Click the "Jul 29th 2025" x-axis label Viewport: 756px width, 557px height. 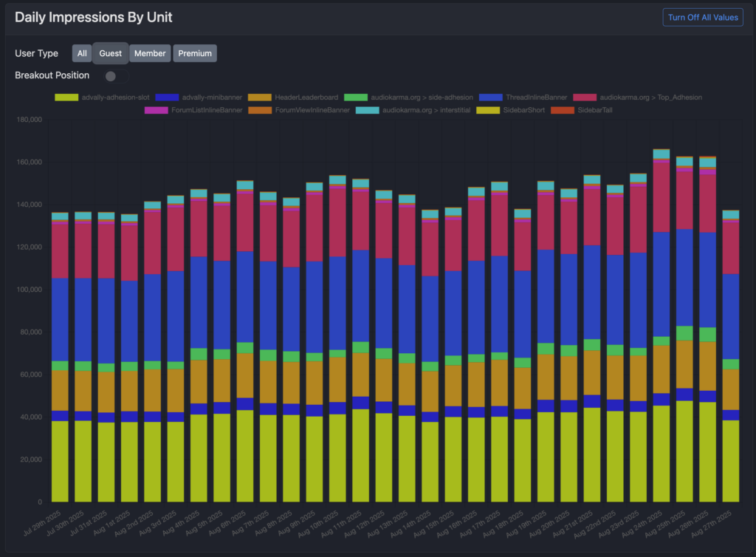(x=42, y=523)
